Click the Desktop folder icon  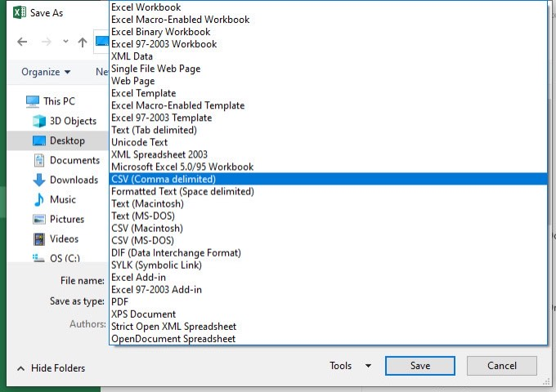point(39,141)
